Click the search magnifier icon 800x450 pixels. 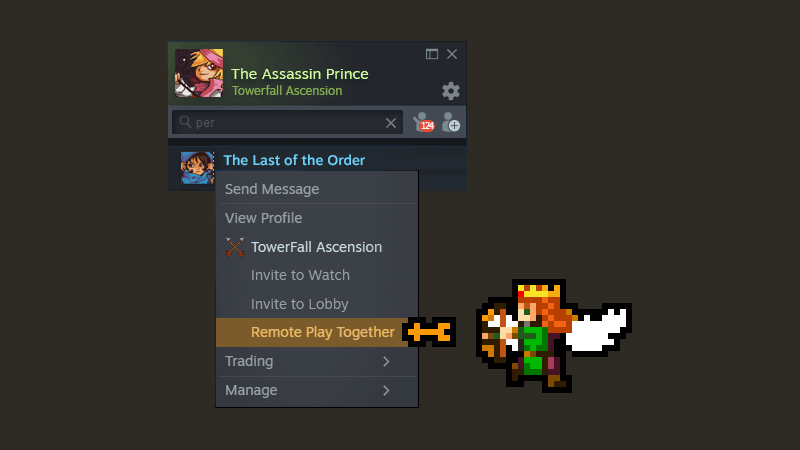pyautogui.click(x=185, y=122)
